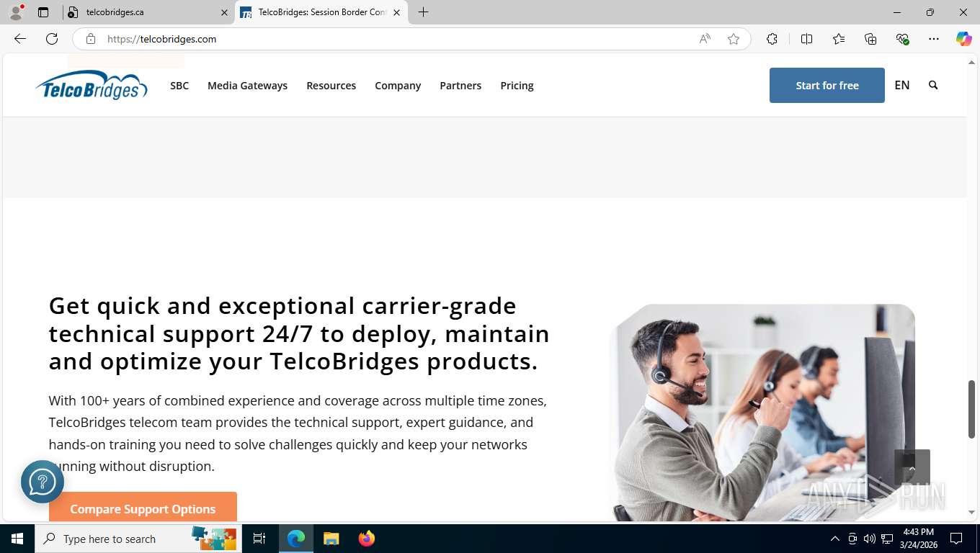The image size is (980, 553).
Task: Open the website search magnifier icon
Action: pos(933,85)
